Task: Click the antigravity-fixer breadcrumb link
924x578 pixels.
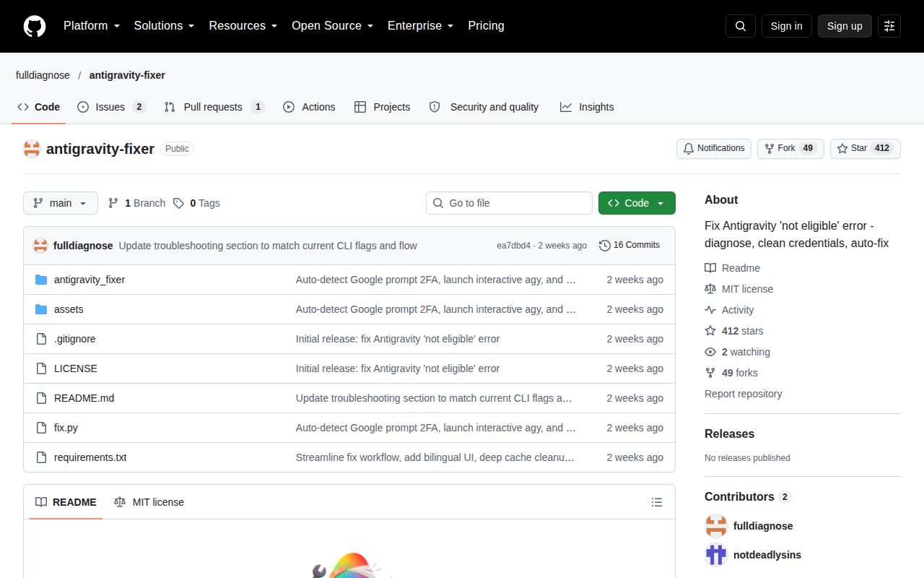Action: (127, 75)
